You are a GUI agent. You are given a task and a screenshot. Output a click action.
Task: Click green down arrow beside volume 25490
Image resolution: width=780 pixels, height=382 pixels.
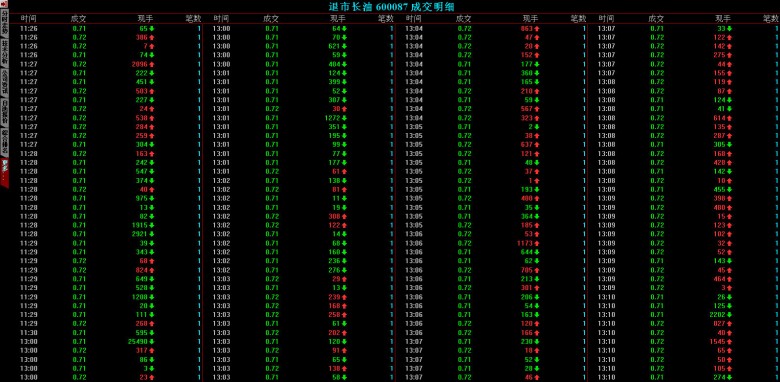click(152, 342)
